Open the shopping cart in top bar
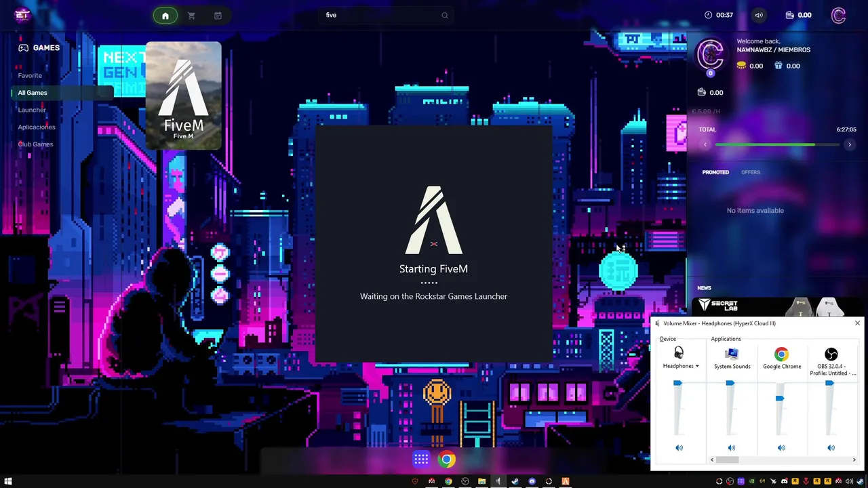Viewport: 868px width, 488px height. pyautogui.click(x=192, y=16)
